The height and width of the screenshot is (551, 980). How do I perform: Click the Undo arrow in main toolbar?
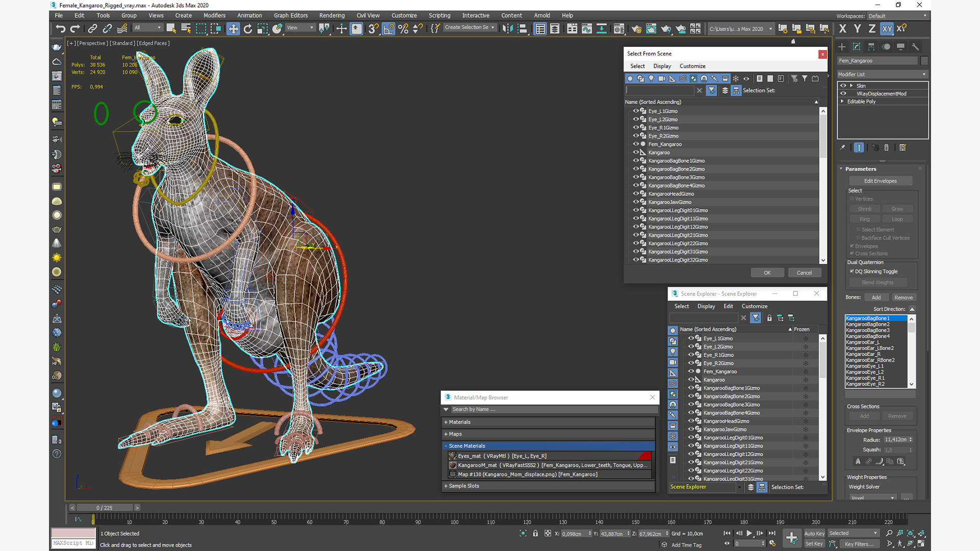tap(60, 29)
